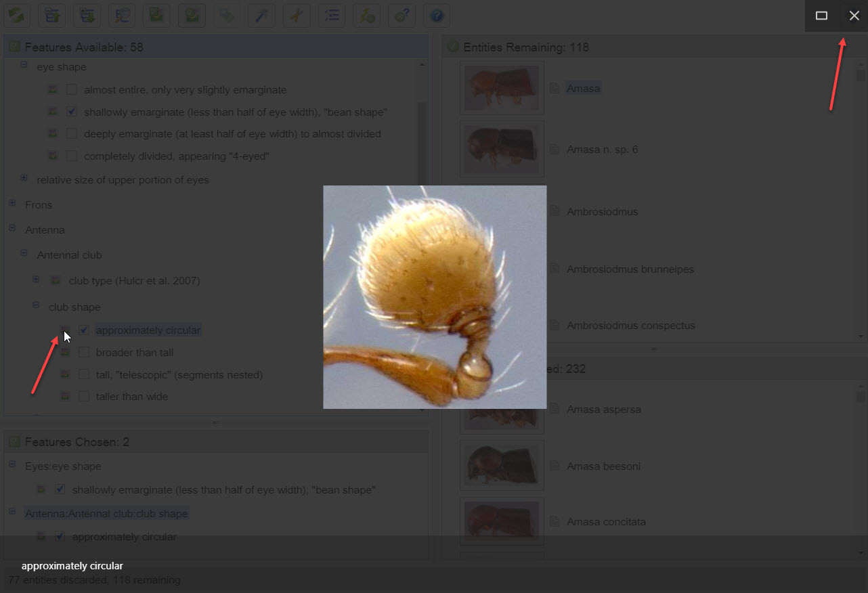The image size is (868, 593).
Task: Collapse the 'club shape' node
Action: pos(36,305)
